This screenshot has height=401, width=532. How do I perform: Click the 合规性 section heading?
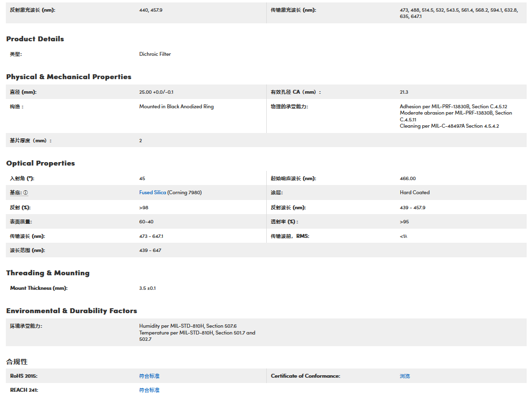coord(17,362)
